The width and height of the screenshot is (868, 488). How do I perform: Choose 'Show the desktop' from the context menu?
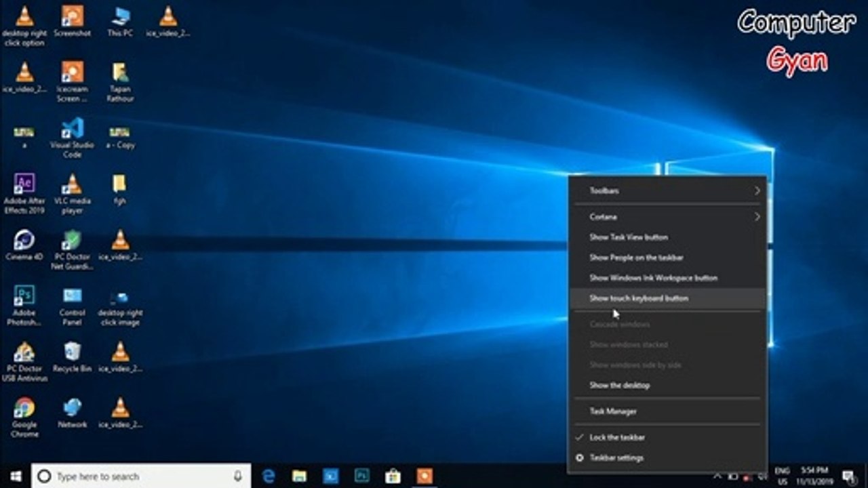point(667,385)
